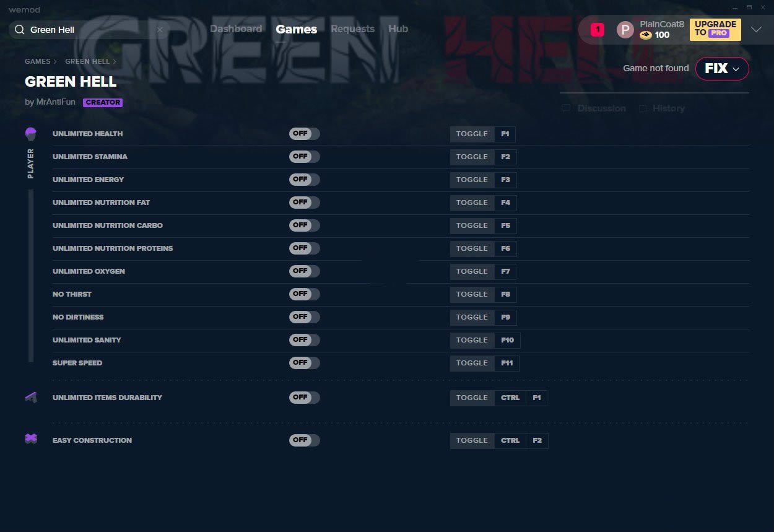Viewport: 774px width, 532px height.
Task: Click the items durability weapon icon
Action: click(31, 398)
